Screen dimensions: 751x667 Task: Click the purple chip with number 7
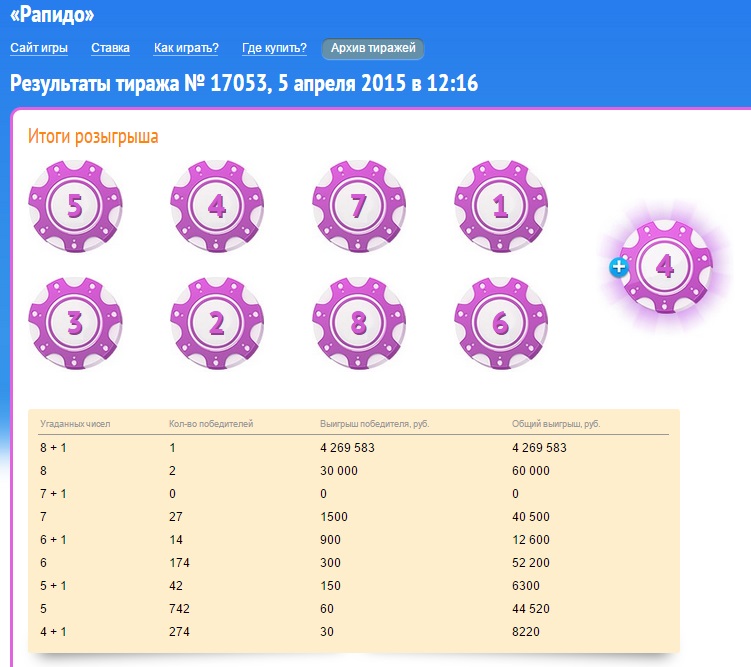tap(359, 207)
